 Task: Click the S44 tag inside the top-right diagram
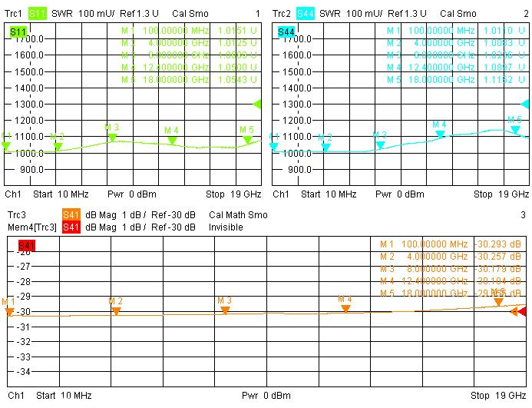tap(286, 32)
